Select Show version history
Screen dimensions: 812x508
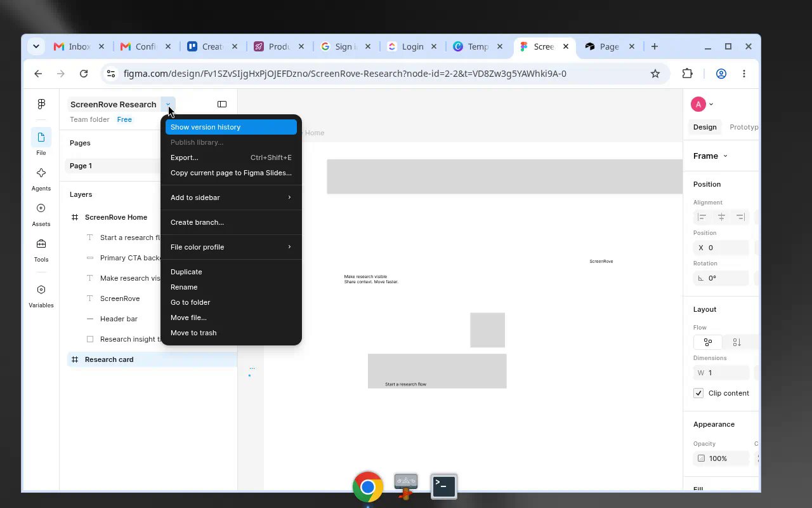(231, 127)
